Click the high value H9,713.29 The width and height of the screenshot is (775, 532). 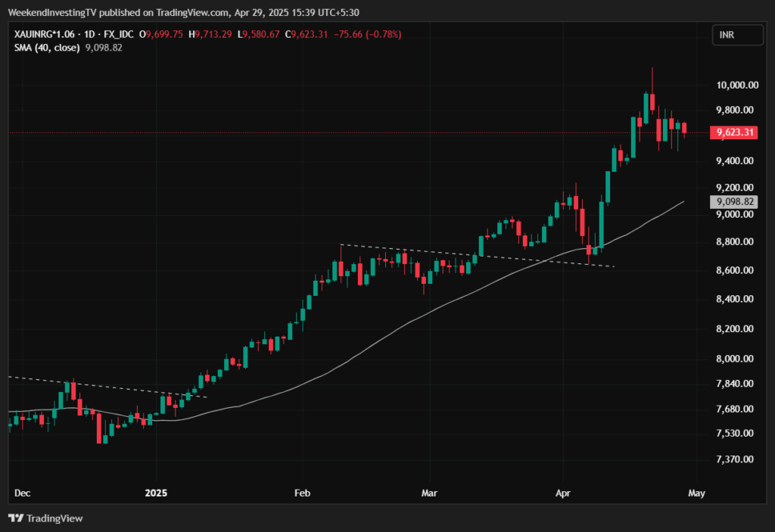[x=210, y=34]
